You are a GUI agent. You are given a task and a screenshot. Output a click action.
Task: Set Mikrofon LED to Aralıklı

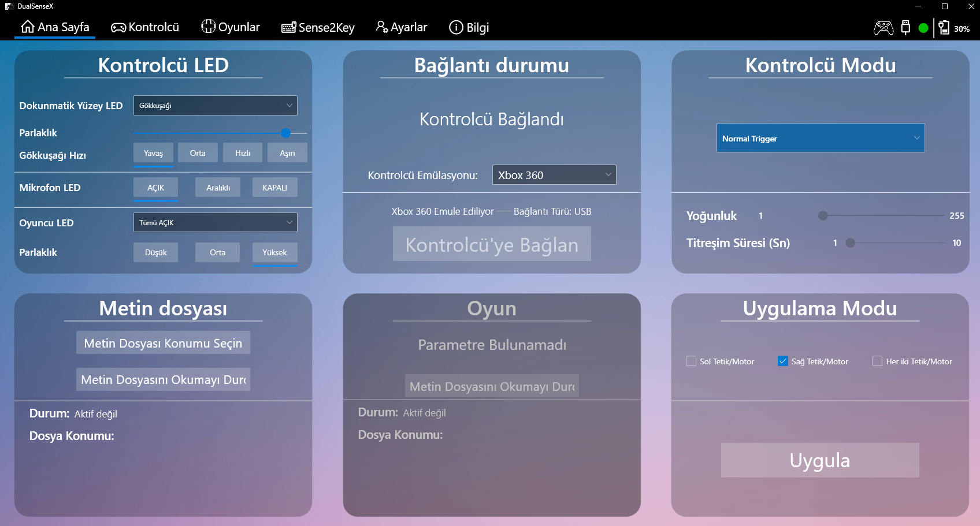coord(218,188)
